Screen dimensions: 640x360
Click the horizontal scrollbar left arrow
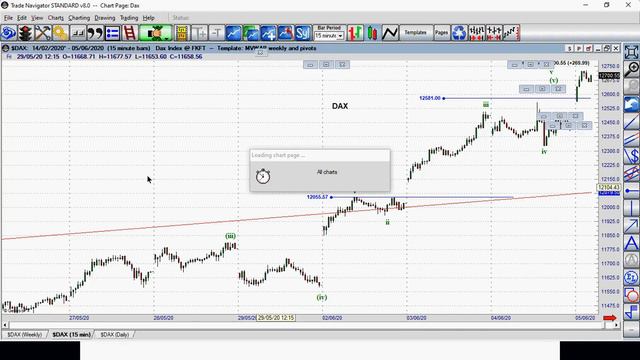pyautogui.click(x=5, y=325)
